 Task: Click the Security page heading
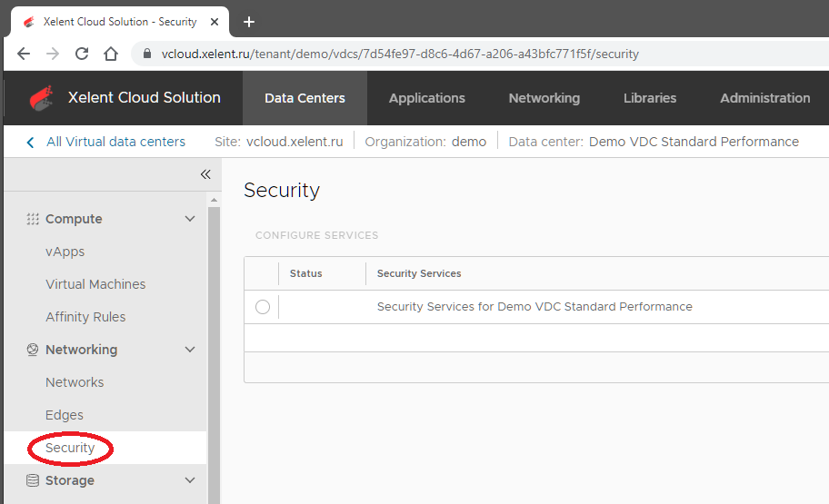click(x=282, y=190)
